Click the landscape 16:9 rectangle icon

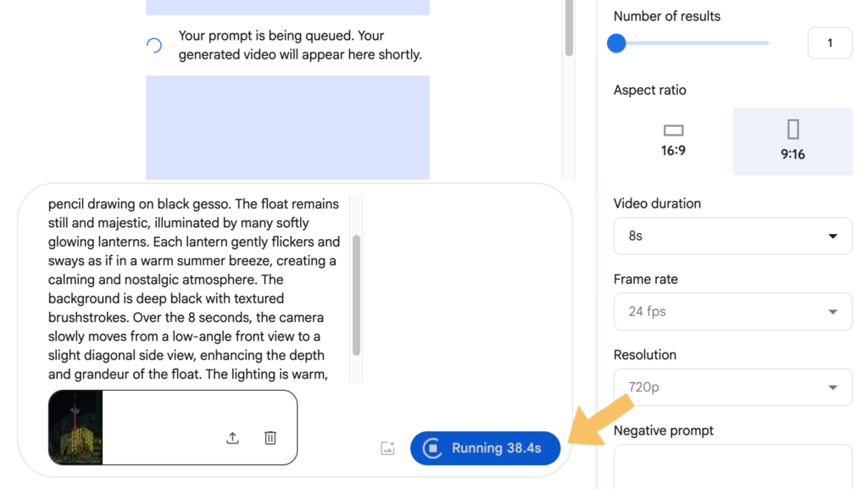point(673,131)
